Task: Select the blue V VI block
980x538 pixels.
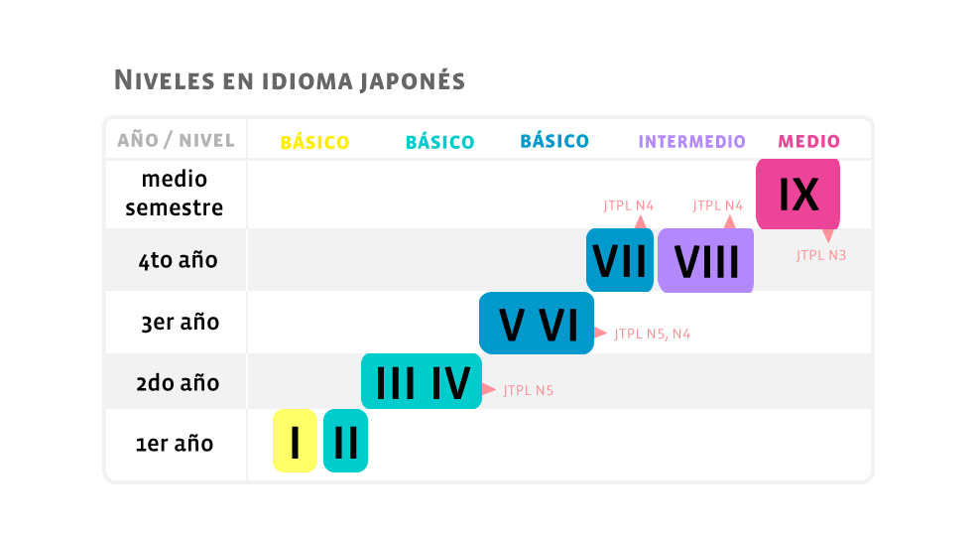Action: [537, 324]
